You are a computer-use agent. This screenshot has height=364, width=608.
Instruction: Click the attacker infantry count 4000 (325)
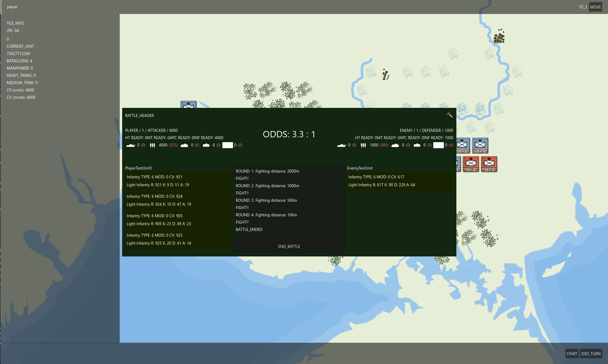point(168,145)
